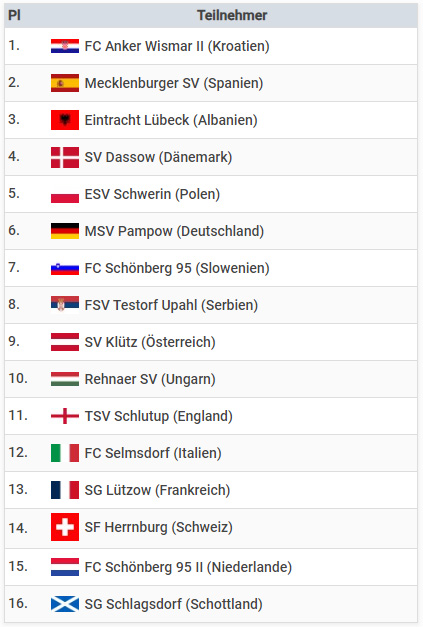Screen dimensions: 423x627
Task: Click the Scottish flag icon
Action: (x=65, y=604)
